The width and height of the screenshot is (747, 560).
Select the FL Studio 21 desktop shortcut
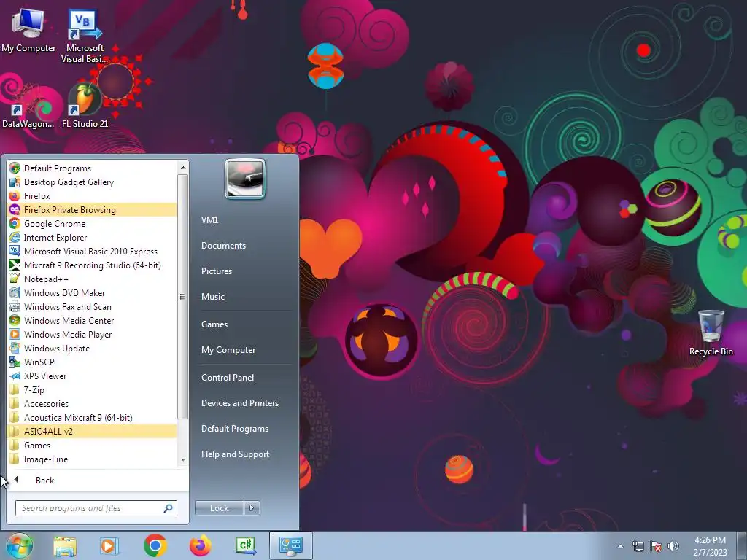pyautogui.click(x=85, y=106)
